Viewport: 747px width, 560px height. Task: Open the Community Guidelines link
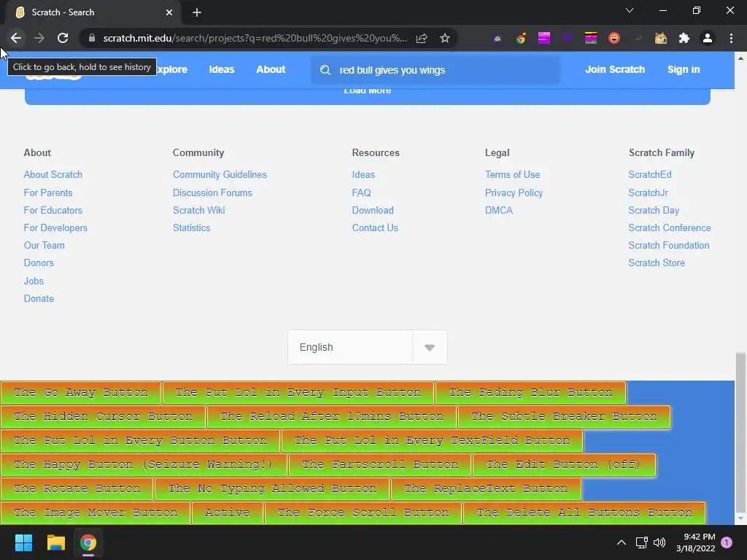[220, 175]
